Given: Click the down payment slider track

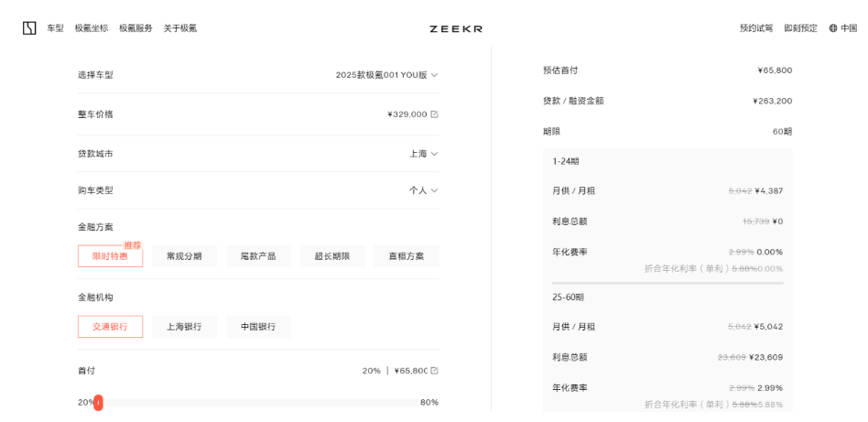Looking at the screenshot, I should tap(258, 403).
